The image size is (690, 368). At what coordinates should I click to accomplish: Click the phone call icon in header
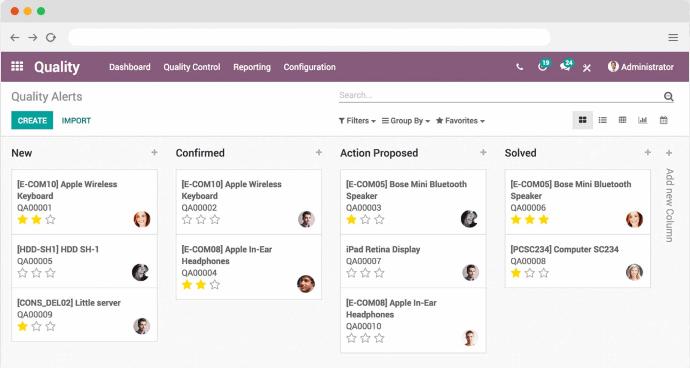point(520,67)
